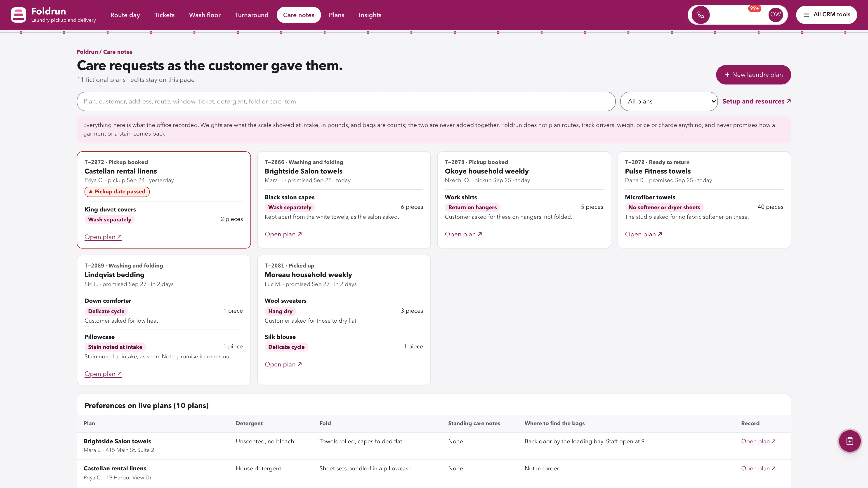Viewport: 868px width, 488px height.
Task: Open the phone call icon button
Action: coord(701,15)
